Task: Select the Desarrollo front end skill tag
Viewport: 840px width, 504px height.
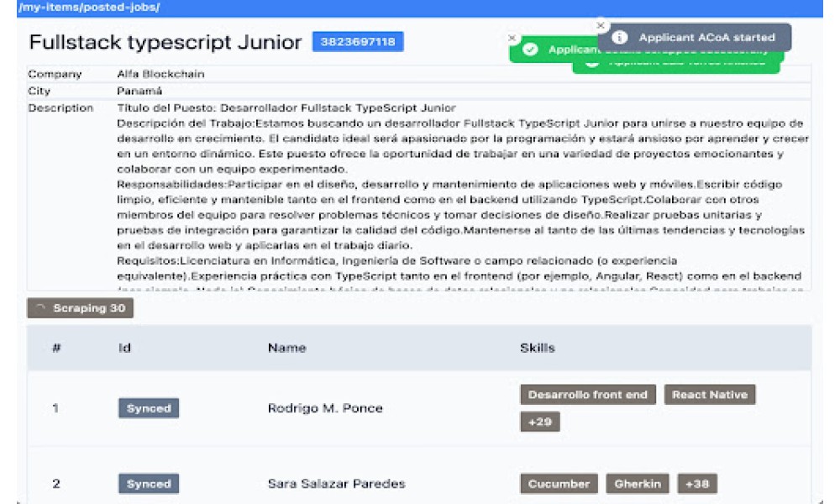Action: 588,395
